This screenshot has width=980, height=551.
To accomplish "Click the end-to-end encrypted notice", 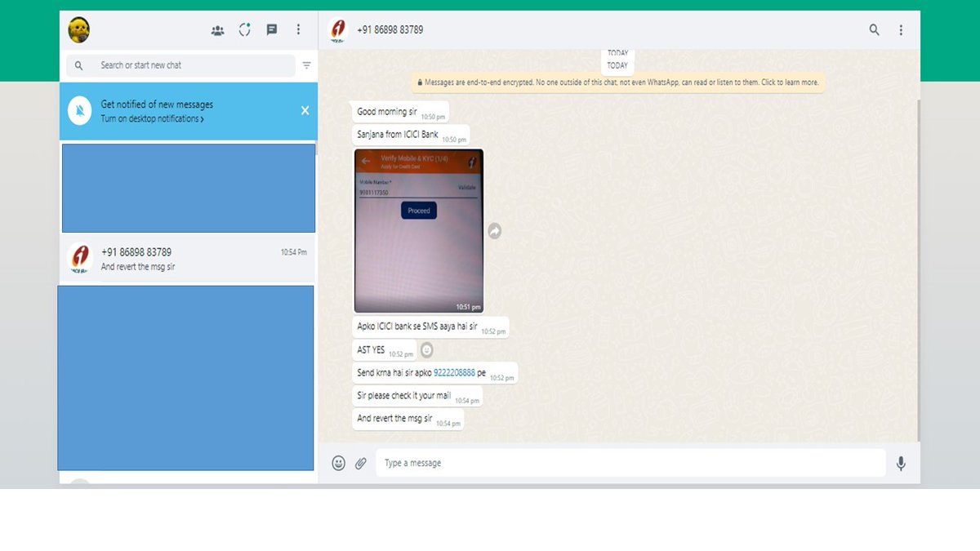I will coord(618,82).
